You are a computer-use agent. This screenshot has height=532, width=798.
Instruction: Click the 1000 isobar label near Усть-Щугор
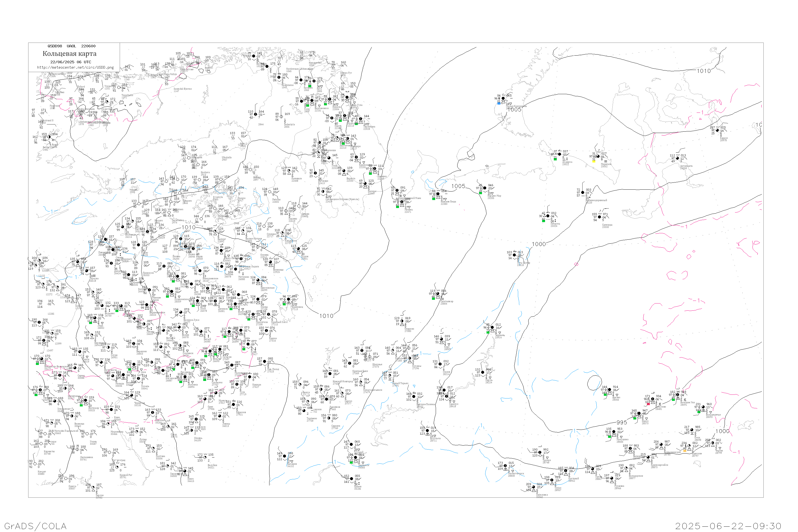[539, 244]
